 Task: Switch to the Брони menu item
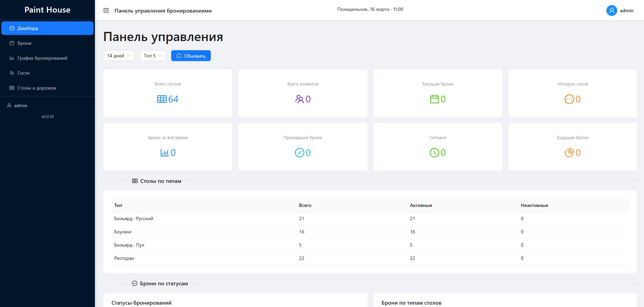tap(24, 43)
